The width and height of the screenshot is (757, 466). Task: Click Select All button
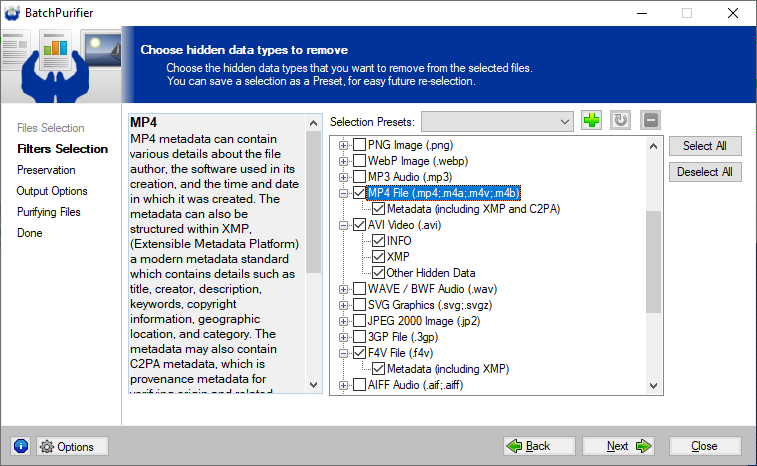[x=705, y=146]
